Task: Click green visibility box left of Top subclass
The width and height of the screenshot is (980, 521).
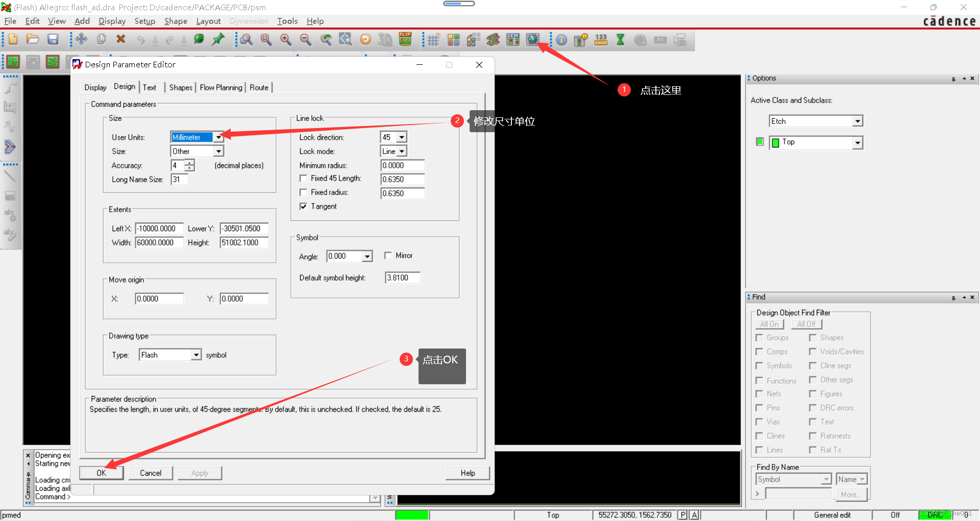Action: click(760, 141)
